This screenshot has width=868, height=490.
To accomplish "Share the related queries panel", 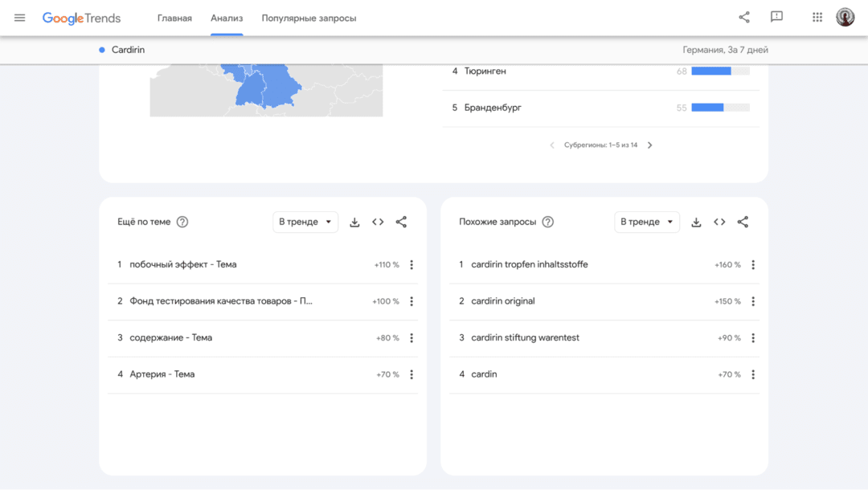I will pos(743,222).
